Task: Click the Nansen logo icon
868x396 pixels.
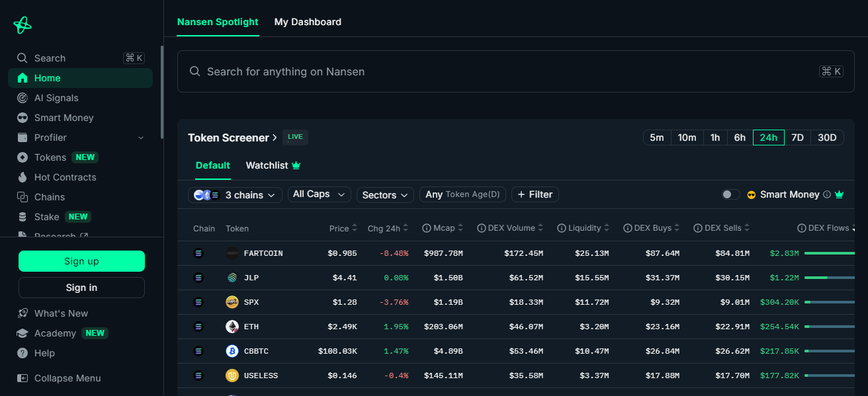Action: (x=22, y=25)
